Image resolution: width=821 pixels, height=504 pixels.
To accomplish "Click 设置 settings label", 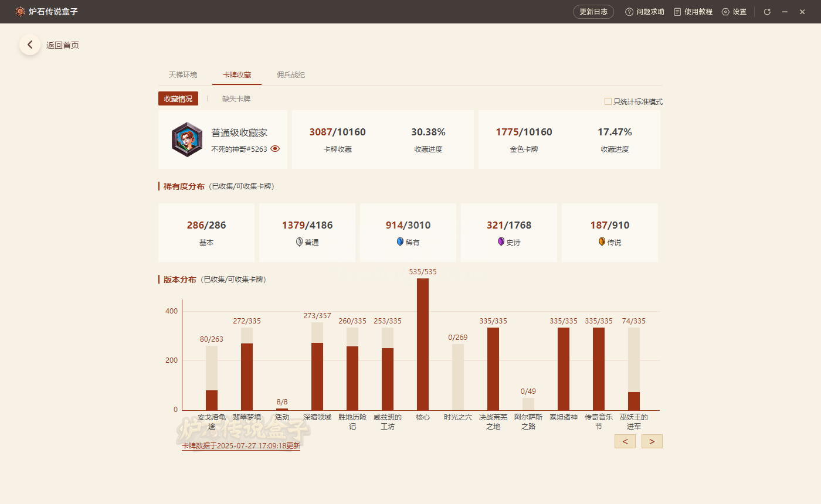I will point(739,12).
